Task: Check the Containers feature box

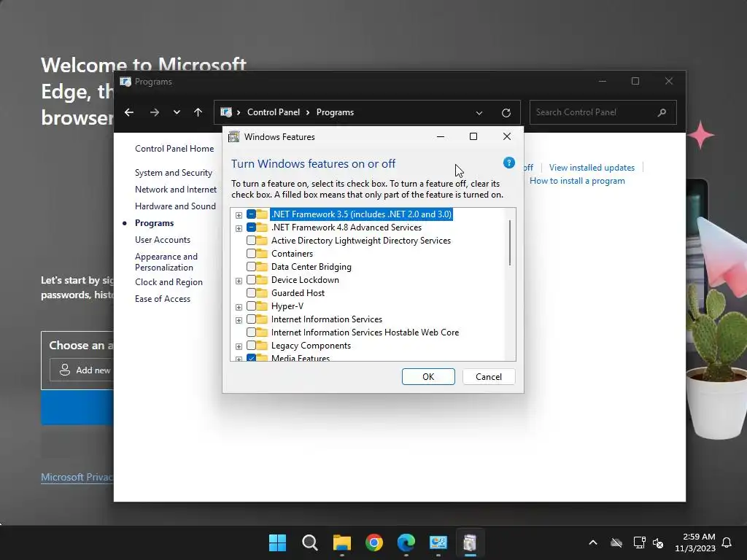Action: click(x=251, y=254)
